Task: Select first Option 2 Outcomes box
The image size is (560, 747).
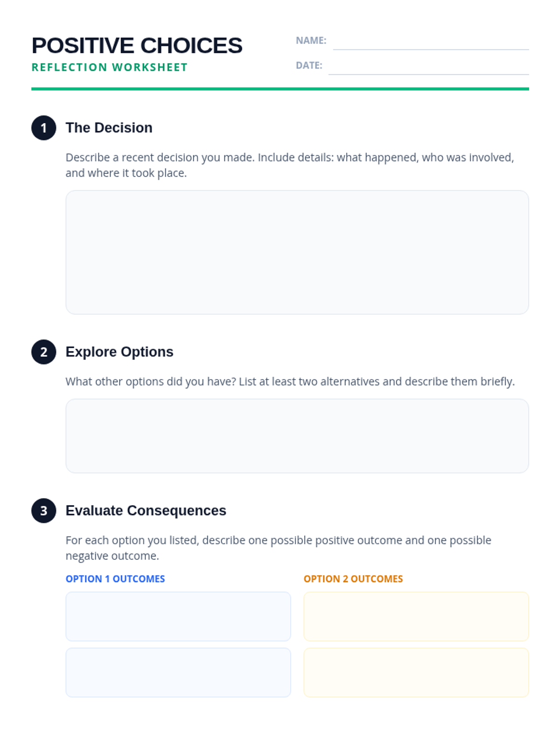Action: coord(416,616)
